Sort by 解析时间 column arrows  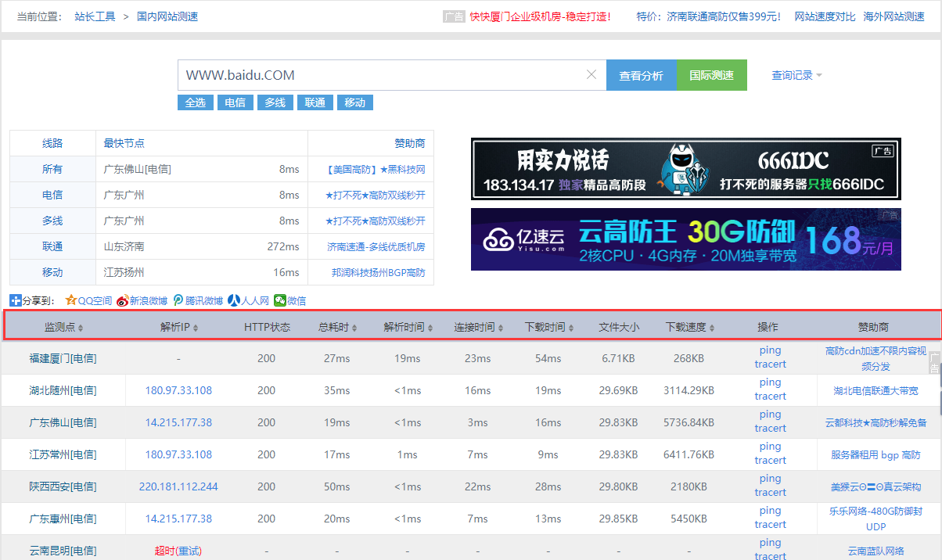[x=430, y=328]
